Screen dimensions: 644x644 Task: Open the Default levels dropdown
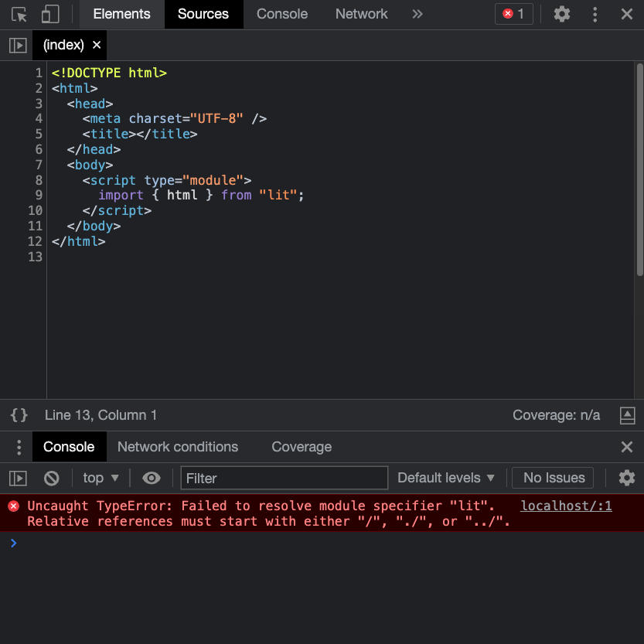point(446,478)
